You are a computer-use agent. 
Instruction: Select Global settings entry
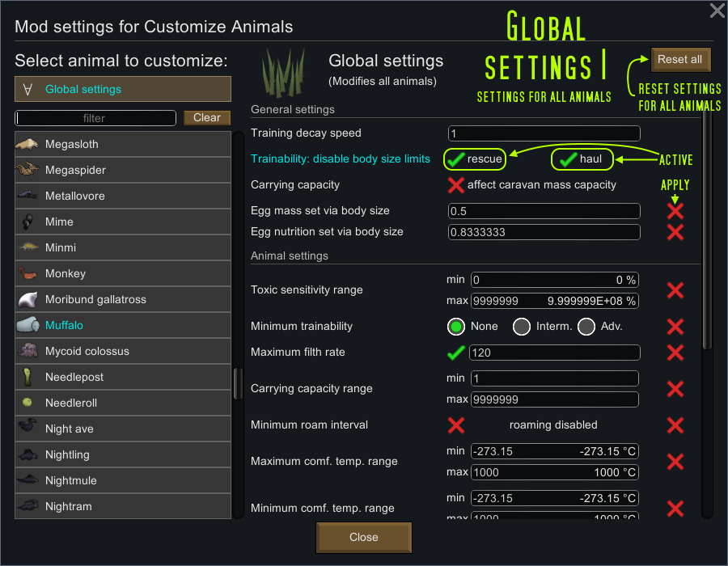point(123,89)
